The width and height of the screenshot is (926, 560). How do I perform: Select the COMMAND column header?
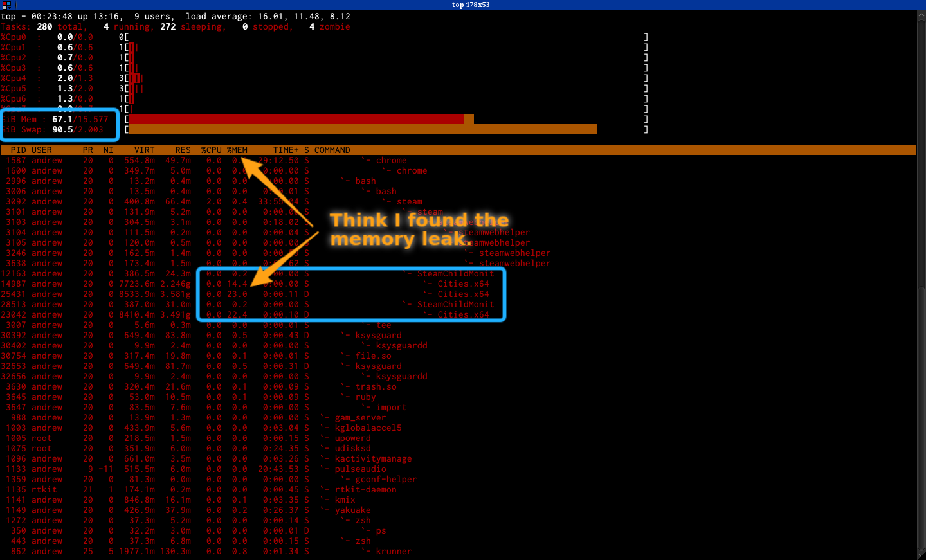[332, 150]
